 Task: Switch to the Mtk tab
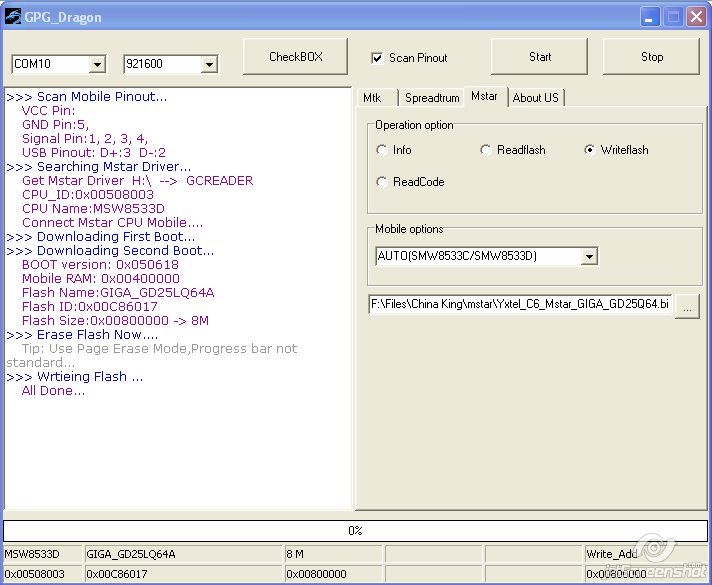pyautogui.click(x=373, y=98)
